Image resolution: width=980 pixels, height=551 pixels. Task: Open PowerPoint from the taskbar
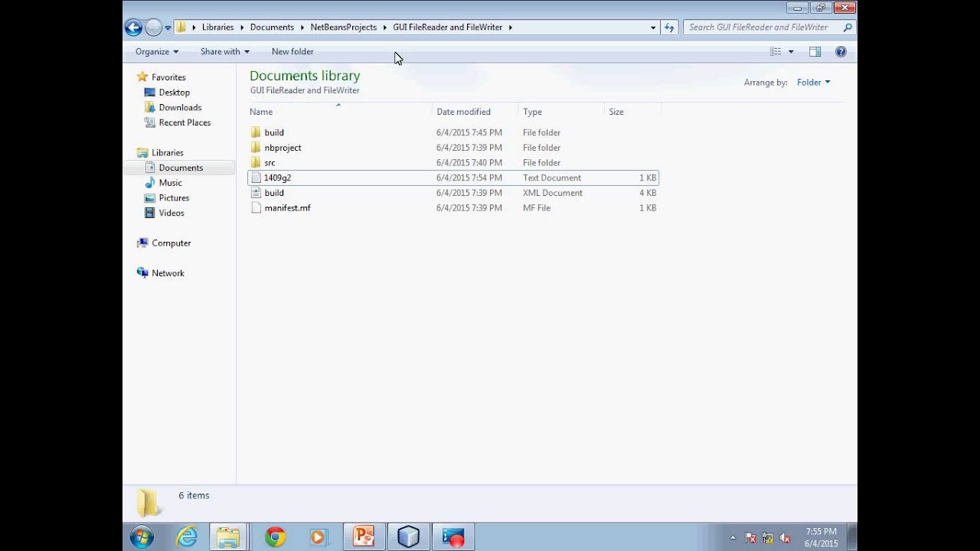click(364, 537)
